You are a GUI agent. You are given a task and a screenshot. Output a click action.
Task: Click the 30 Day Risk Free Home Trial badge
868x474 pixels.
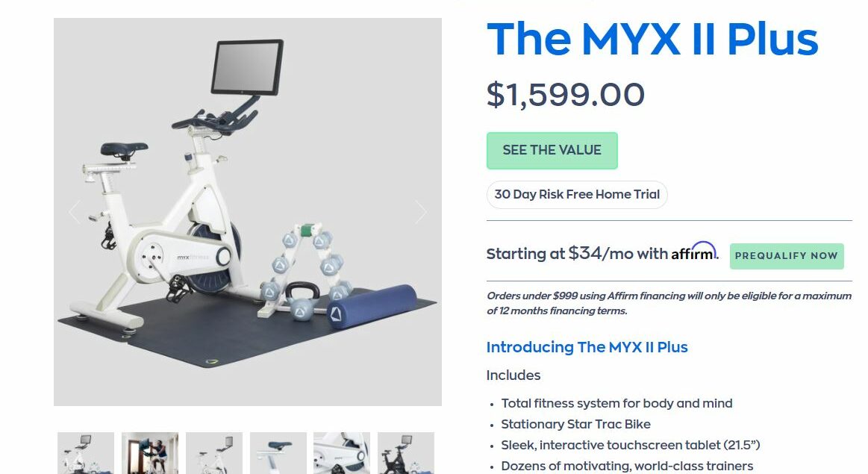click(577, 194)
